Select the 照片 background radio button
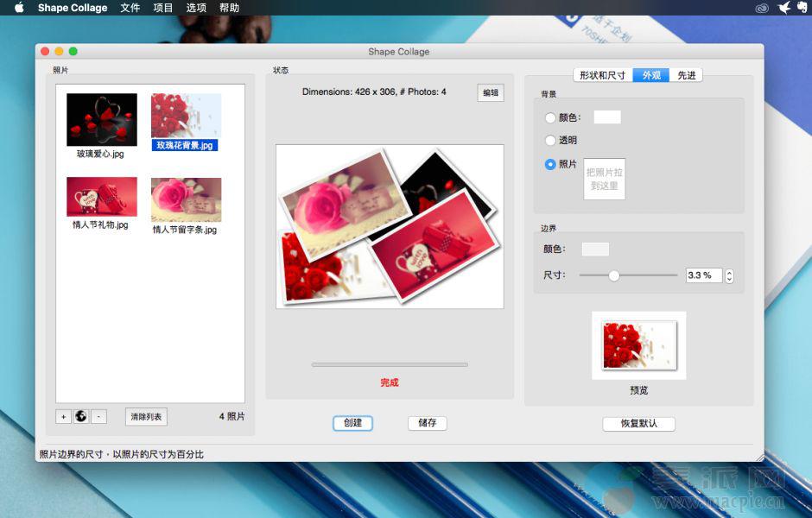Viewport: 812px width, 518px height. [x=550, y=164]
